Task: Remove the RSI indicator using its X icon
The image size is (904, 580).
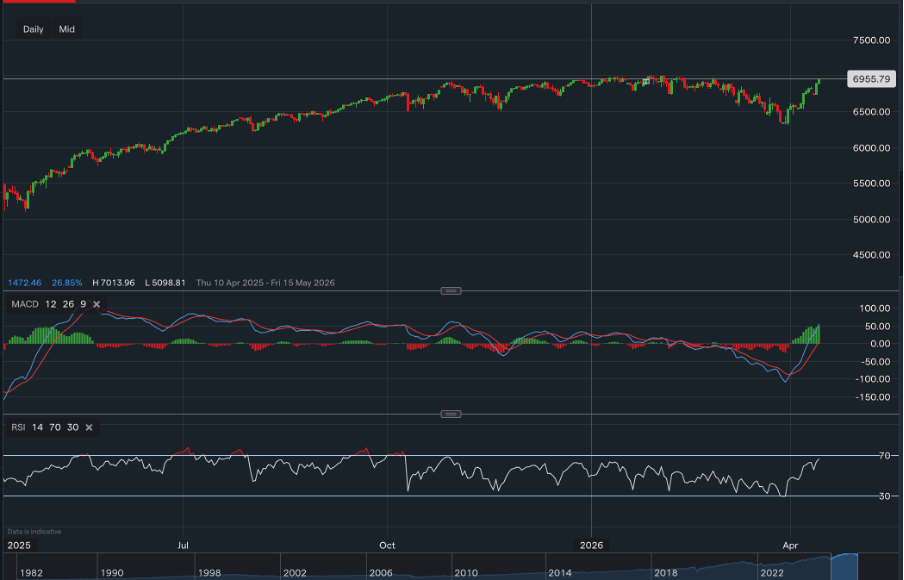Action: [x=88, y=427]
